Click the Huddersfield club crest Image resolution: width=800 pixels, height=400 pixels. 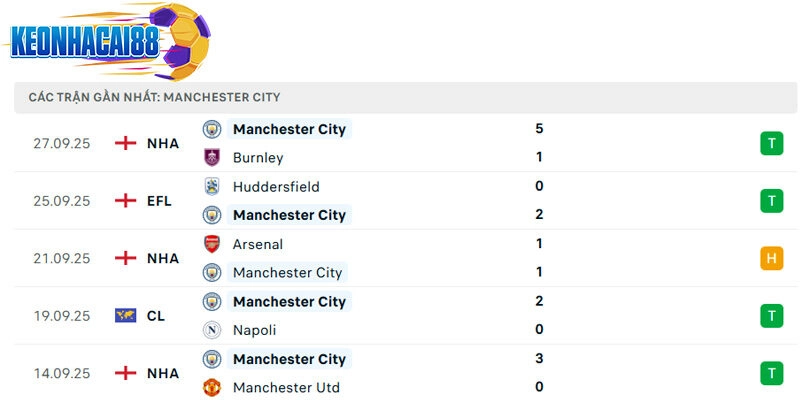[x=212, y=186]
